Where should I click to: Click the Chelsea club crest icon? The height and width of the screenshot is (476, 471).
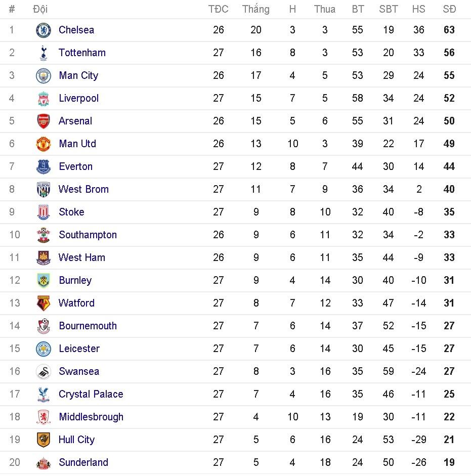tap(44, 30)
